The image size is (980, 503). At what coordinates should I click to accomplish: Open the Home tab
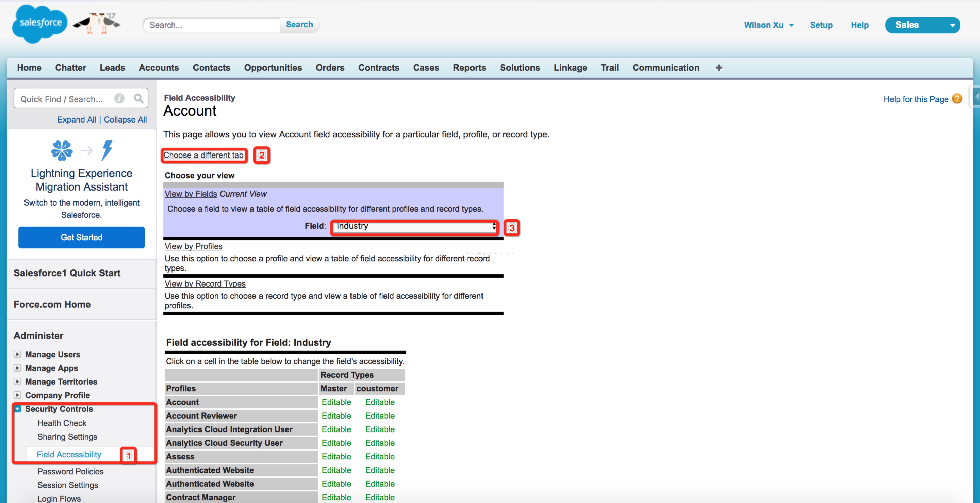[x=29, y=68]
